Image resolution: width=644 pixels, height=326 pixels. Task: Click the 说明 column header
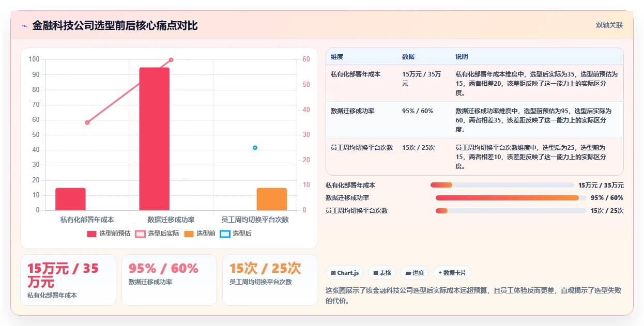(462, 57)
